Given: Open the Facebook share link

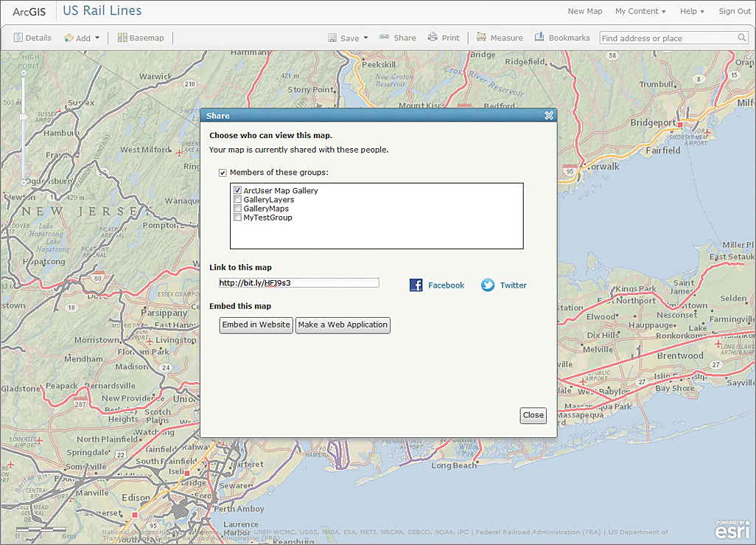Looking at the screenshot, I should point(446,285).
